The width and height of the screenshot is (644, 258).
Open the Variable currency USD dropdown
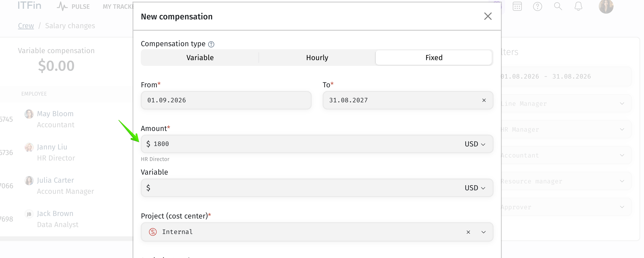[x=475, y=188]
